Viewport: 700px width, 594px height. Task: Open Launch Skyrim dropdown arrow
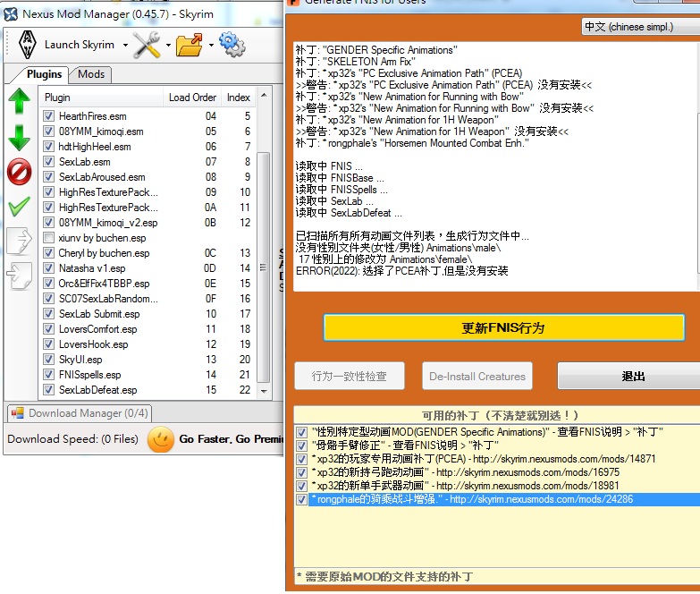click(x=125, y=45)
